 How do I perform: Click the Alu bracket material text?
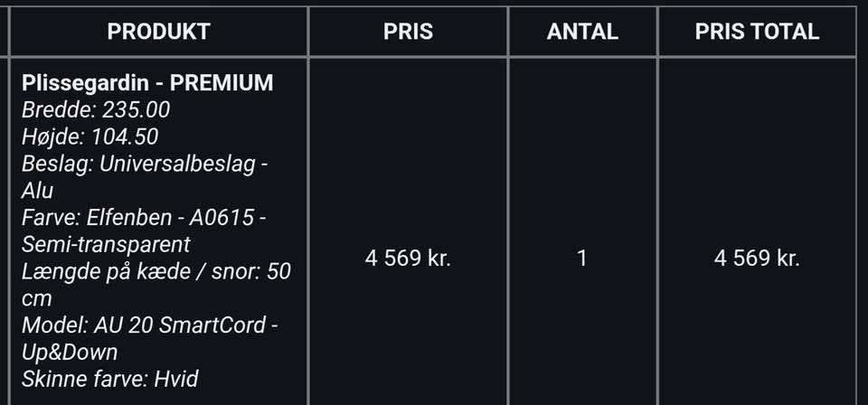(37, 191)
